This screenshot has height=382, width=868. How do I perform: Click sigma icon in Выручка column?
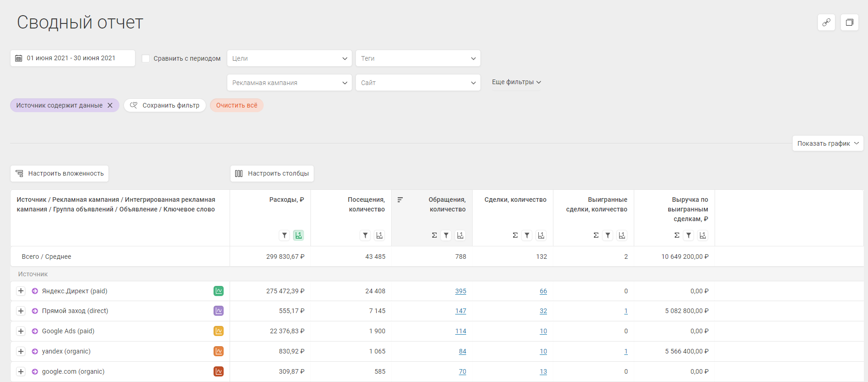pos(676,235)
